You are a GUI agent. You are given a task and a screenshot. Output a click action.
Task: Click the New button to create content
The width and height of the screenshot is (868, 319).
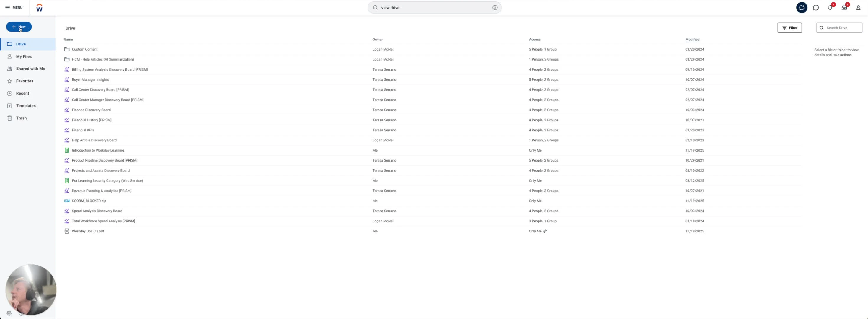(x=19, y=27)
